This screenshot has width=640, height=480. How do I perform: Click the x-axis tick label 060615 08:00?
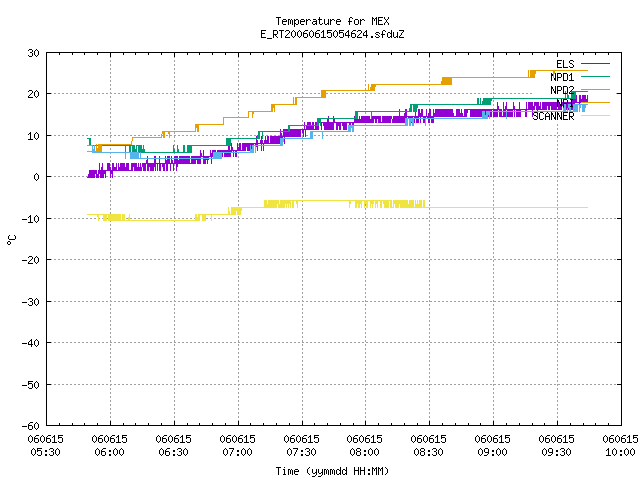(364, 446)
